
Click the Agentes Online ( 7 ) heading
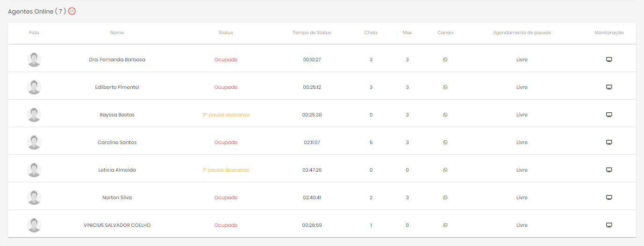point(37,11)
